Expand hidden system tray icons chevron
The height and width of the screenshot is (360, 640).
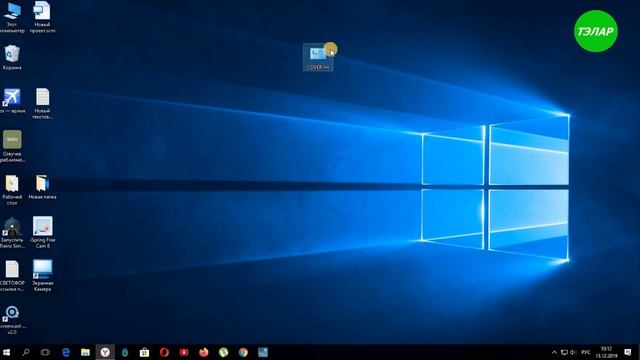click(x=554, y=352)
